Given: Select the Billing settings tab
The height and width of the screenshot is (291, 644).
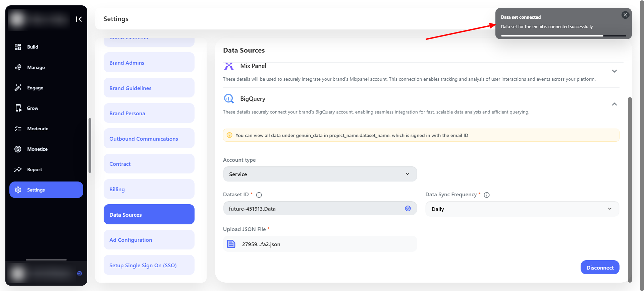Looking at the screenshot, I should [x=149, y=189].
